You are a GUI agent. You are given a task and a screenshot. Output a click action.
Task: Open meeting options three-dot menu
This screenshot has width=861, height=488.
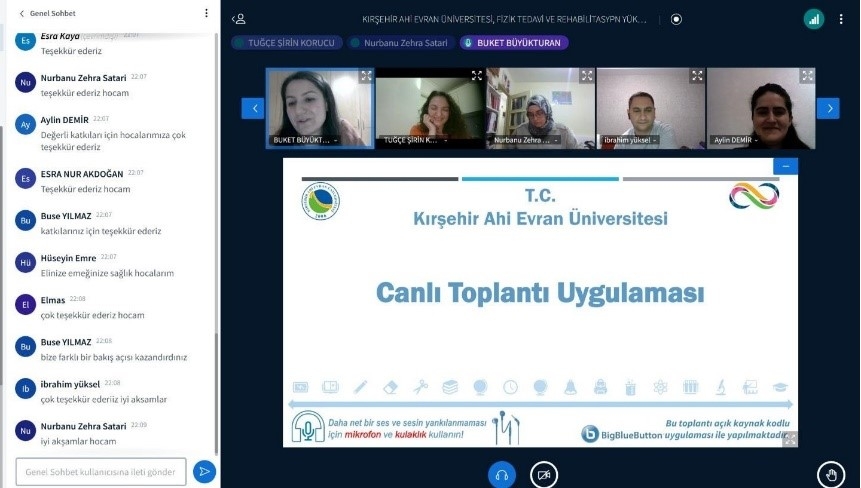pyautogui.click(x=841, y=19)
